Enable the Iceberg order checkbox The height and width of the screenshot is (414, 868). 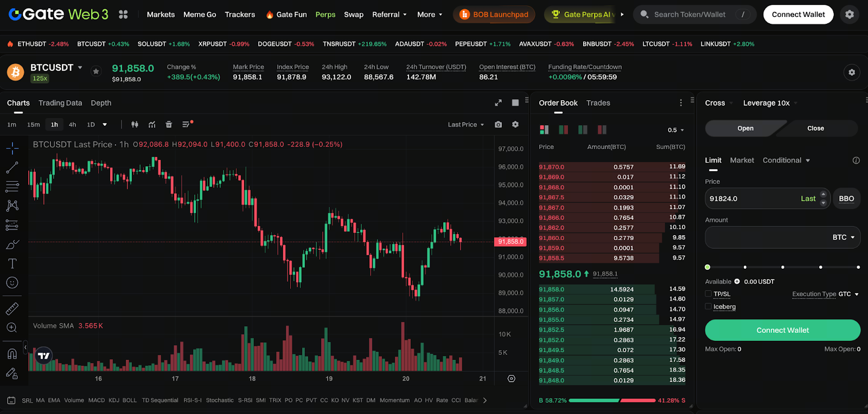coord(708,306)
